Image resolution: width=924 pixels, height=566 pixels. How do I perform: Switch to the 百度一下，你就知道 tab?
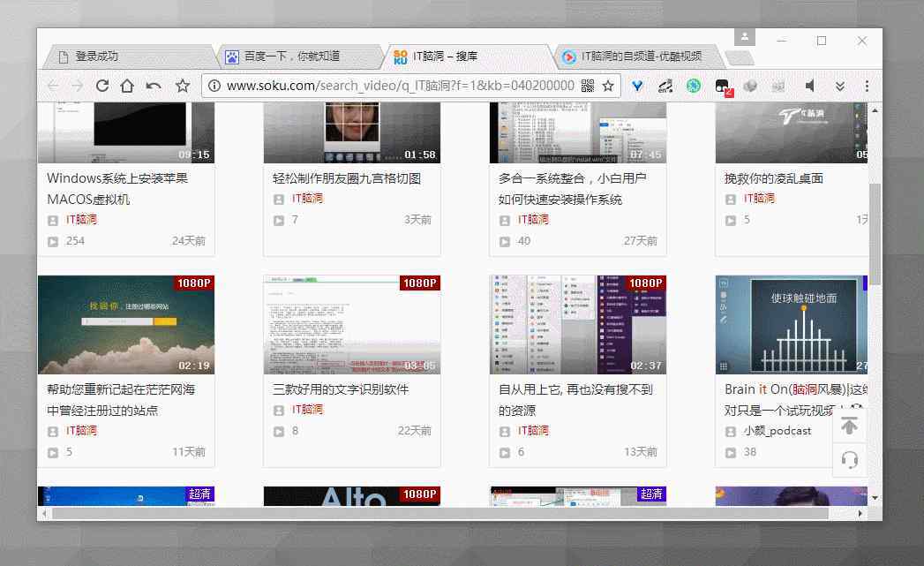point(302,57)
